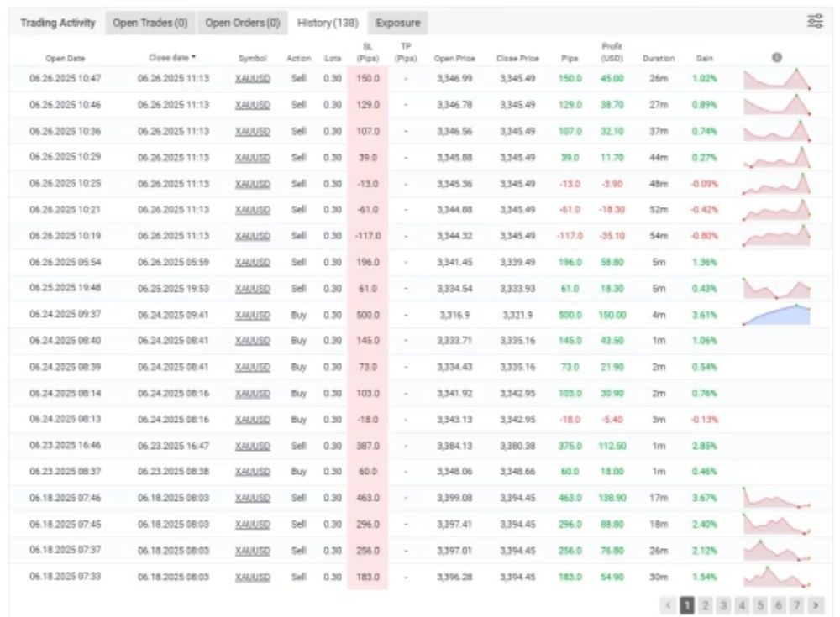This screenshot has width=840, height=617.
Task: View mini chart of 06.18.2025 07:46 trade
Action: [776, 497]
